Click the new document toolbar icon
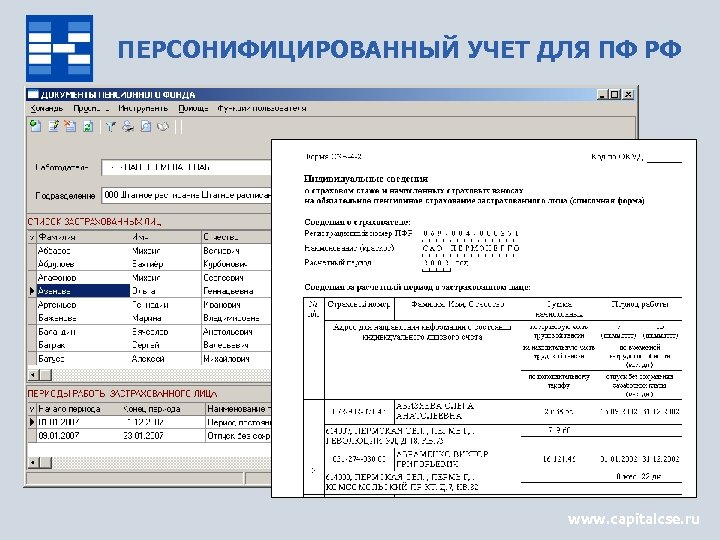 [x=35, y=126]
